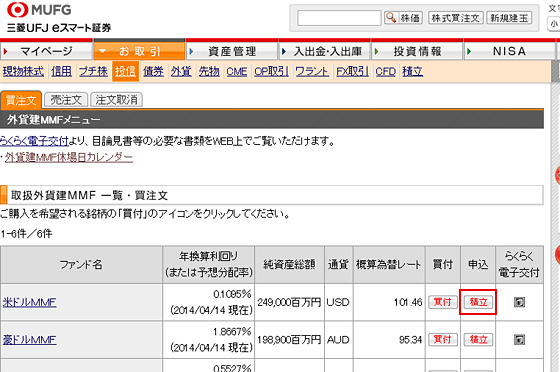Screen dimensions: 560x372
Task: Go to the CME sub-menu
Action: 237,71
